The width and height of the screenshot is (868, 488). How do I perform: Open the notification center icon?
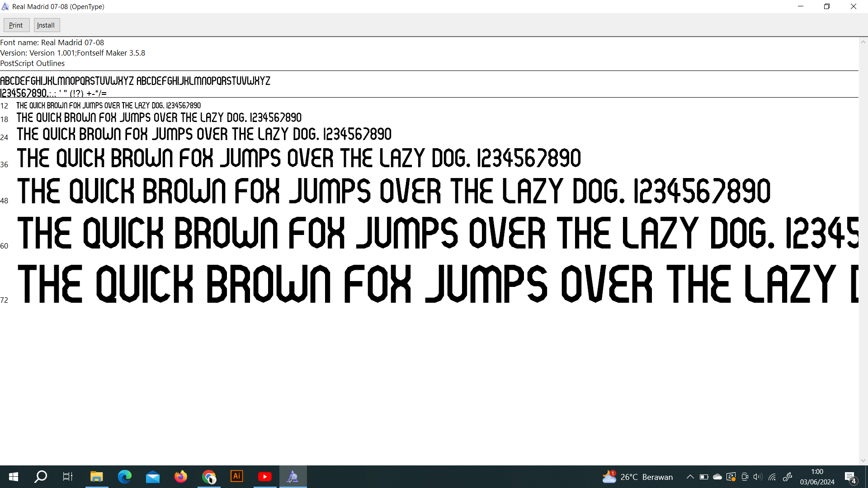click(x=850, y=477)
